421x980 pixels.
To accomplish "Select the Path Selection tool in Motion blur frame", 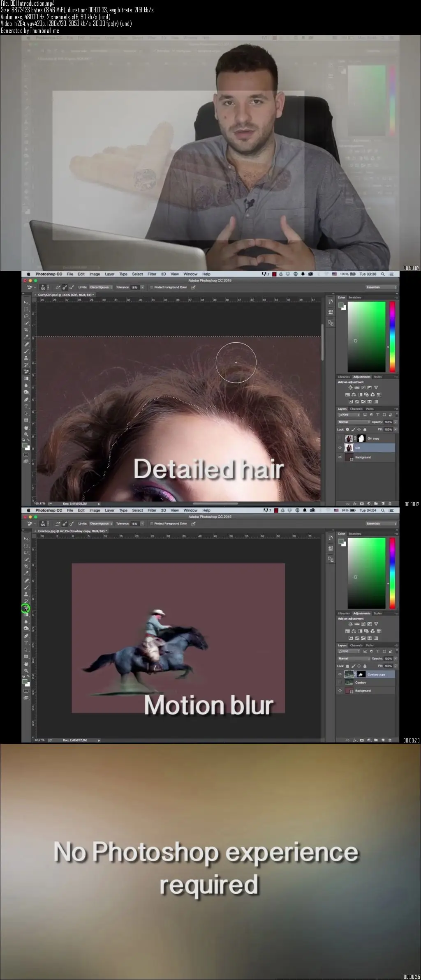I will click(x=26, y=649).
